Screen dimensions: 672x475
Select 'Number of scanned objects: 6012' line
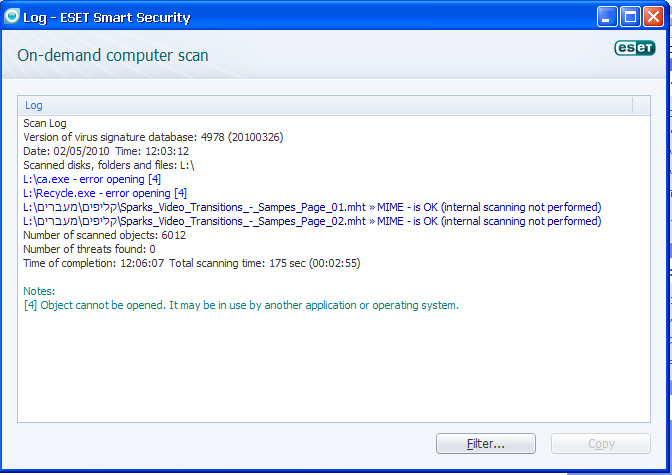[x=104, y=235]
